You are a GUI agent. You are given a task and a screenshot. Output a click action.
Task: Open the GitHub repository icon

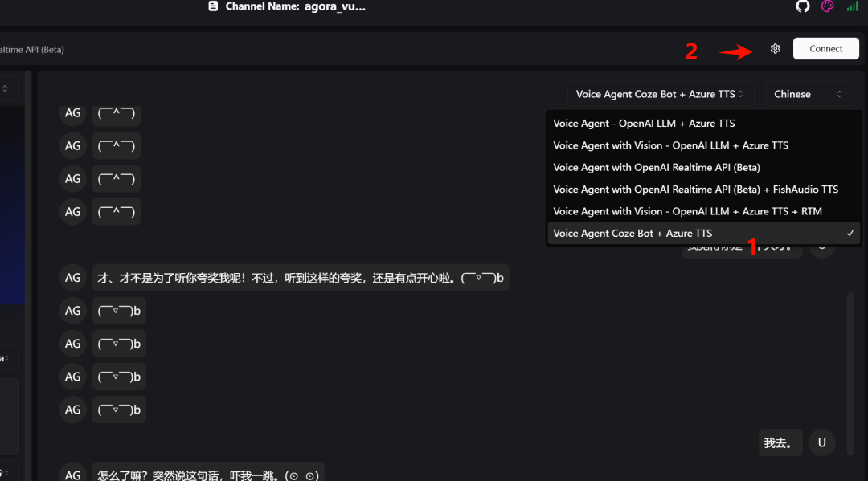(x=803, y=6)
